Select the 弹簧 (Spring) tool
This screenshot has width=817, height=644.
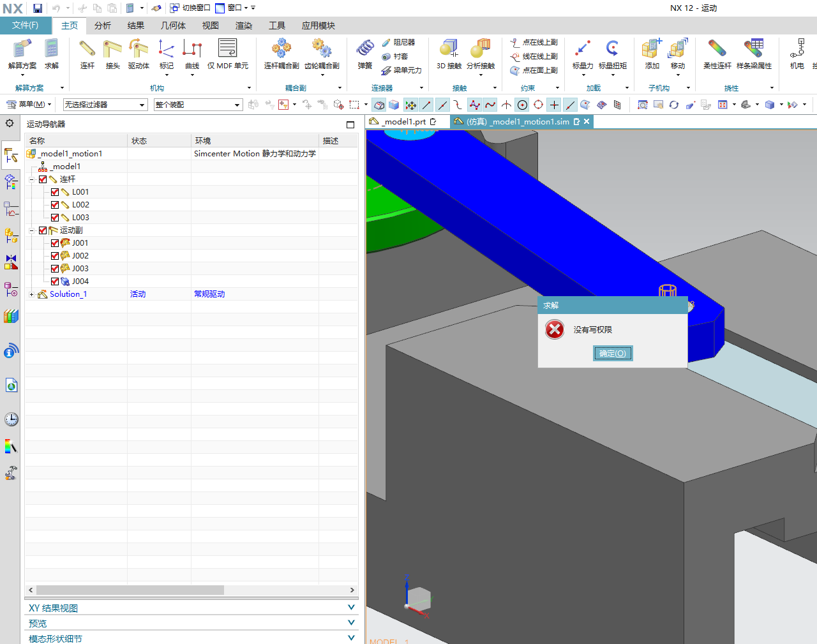point(365,54)
